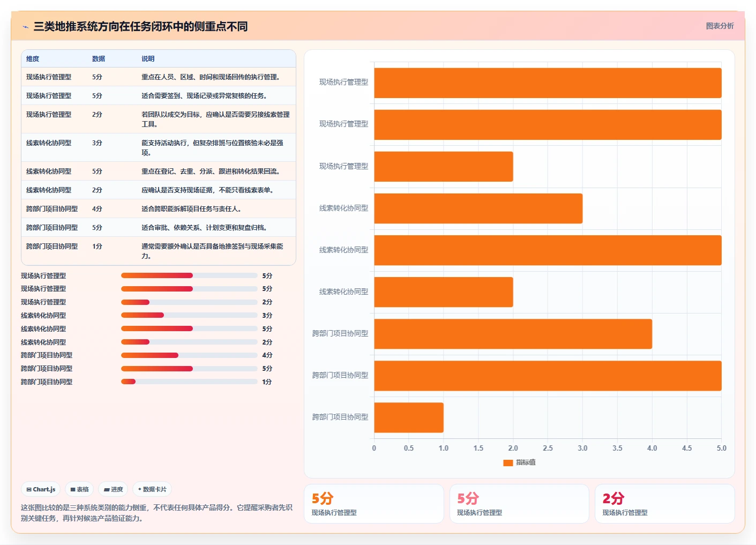Click the 说明 column header
The width and height of the screenshot is (756, 545).
(148, 59)
